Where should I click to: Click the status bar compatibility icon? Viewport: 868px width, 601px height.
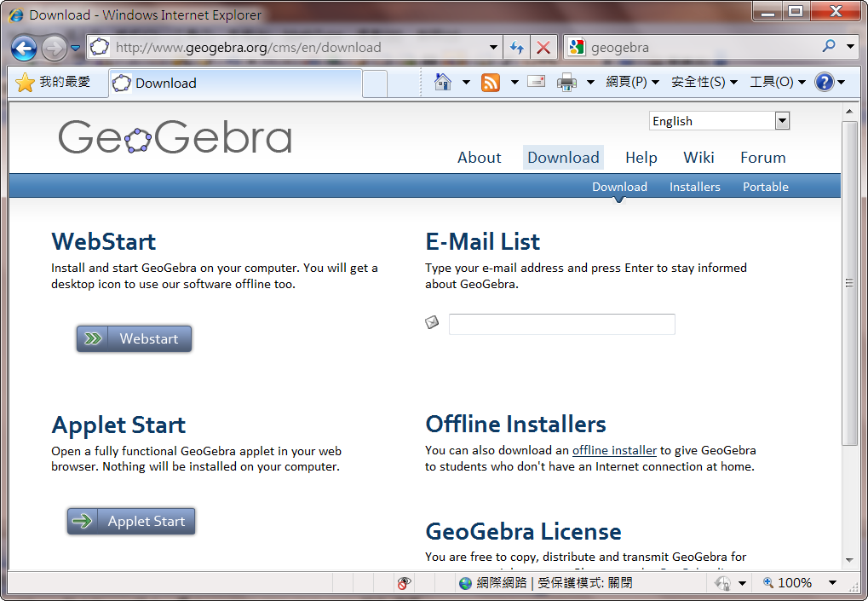(722, 583)
